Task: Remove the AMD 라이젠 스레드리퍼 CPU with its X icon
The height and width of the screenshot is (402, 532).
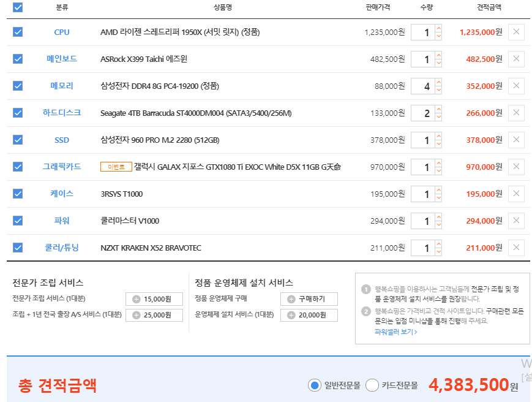Action: (x=516, y=32)
